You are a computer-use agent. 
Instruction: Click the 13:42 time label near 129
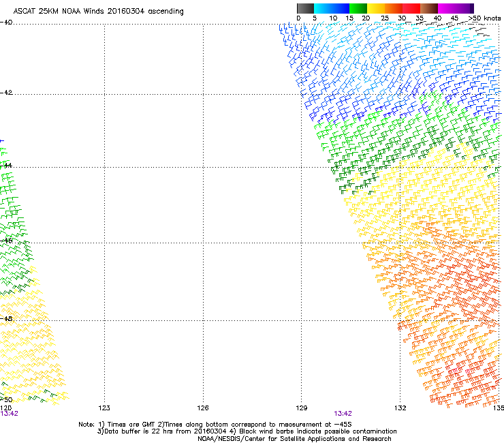coord(343,414)
